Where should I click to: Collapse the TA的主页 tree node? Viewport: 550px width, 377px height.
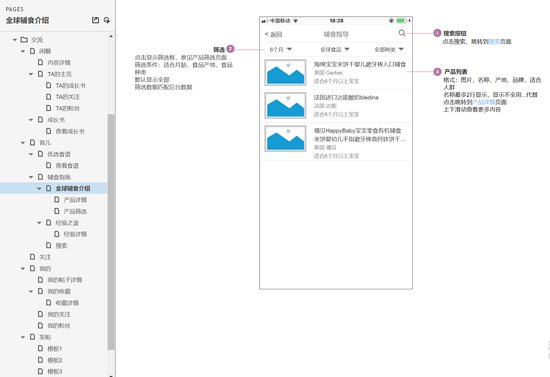31,74
